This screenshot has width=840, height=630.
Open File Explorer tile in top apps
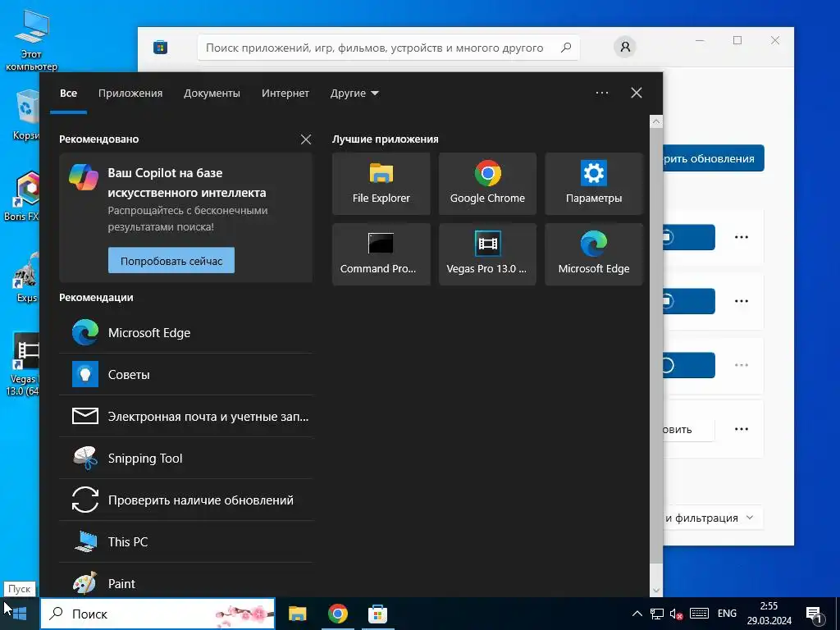click(x=381, y=184)
